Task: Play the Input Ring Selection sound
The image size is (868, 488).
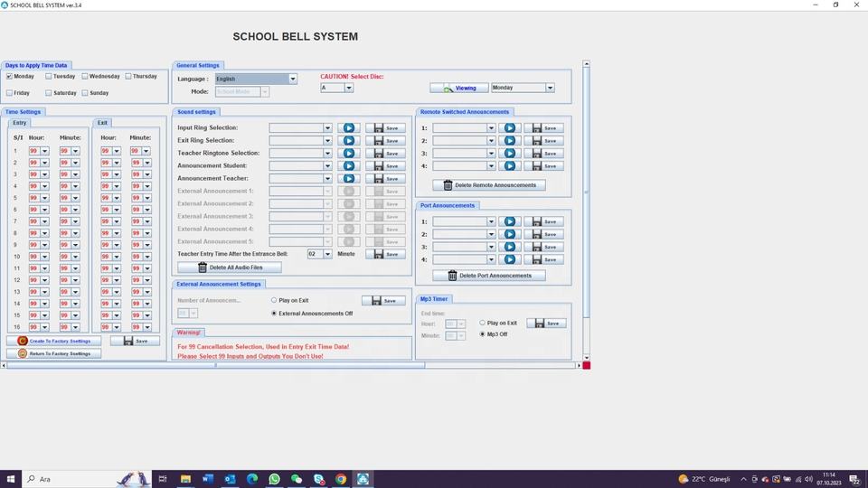Action: click(x=349, y=128)
